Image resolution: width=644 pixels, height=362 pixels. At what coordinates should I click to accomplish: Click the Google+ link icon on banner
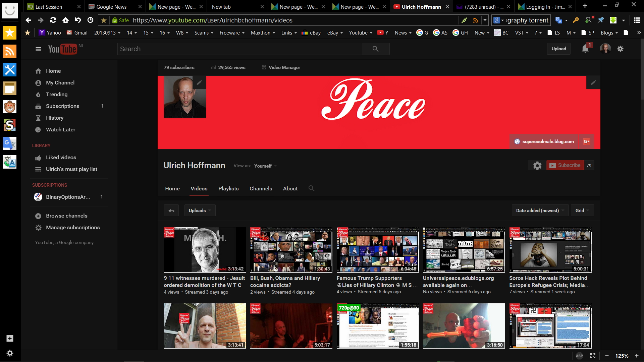(586, 141)
